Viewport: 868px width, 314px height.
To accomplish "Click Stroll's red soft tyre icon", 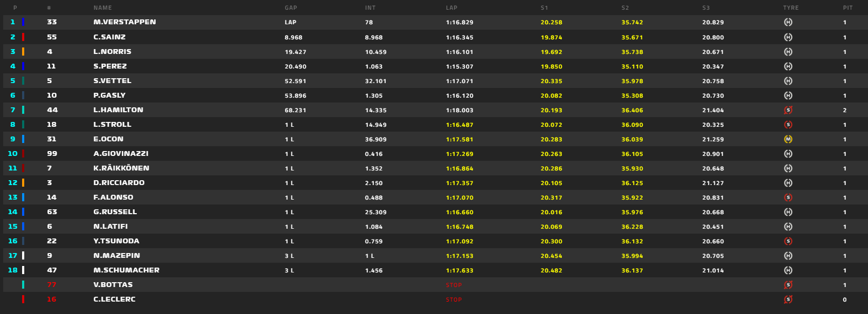I will click(788, 125).
